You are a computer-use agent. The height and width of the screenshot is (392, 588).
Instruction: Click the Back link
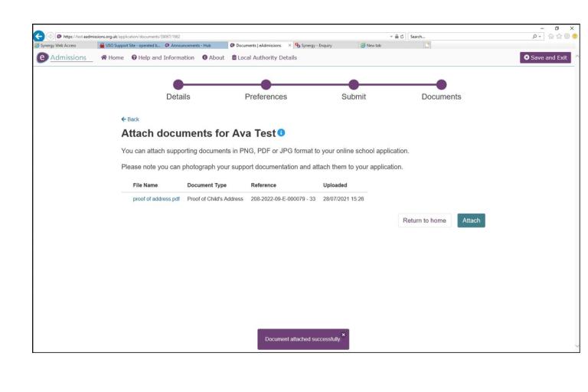pyautogui.click(x=130, y=119)
